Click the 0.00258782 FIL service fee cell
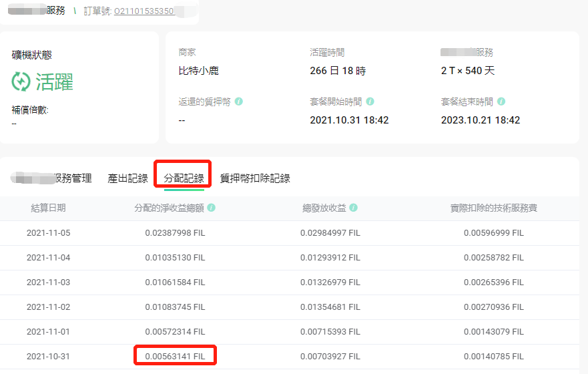This screenshot has height=374, width=588. click(494, 258)
